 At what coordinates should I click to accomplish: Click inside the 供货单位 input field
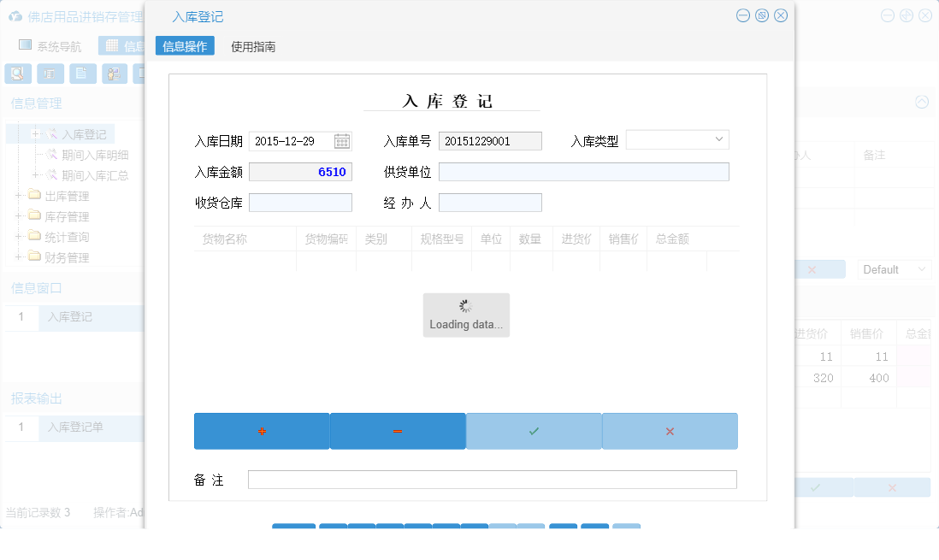[584, 171]
